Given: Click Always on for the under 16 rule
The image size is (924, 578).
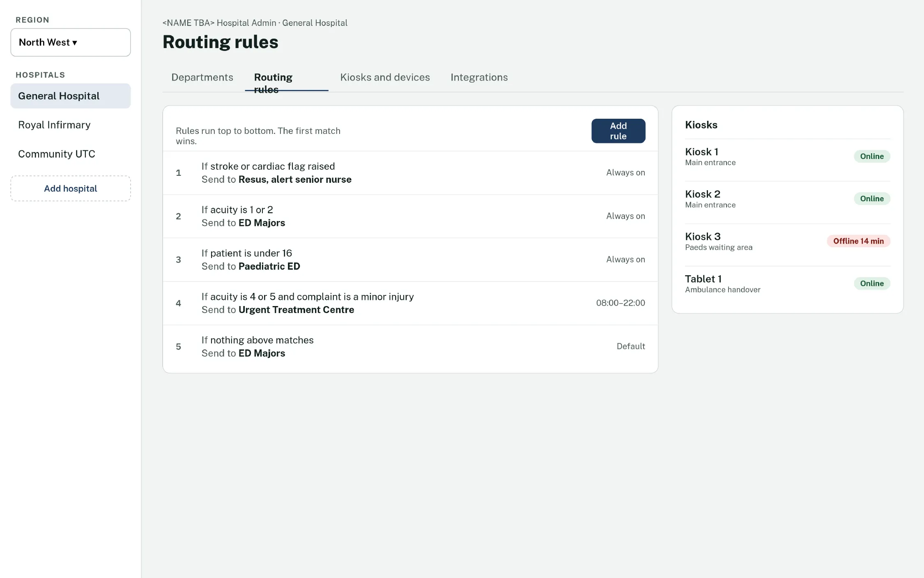Looking at the screenshot, I should click(625, 260).
